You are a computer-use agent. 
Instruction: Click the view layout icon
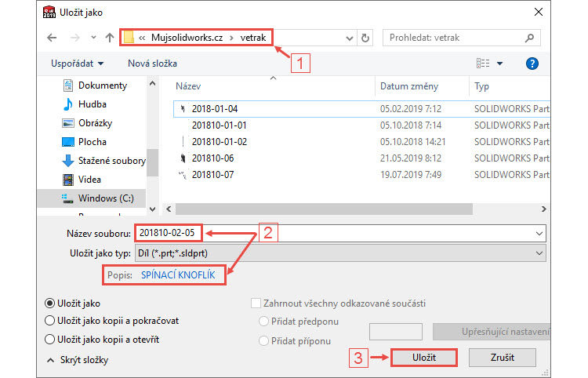[483, 64]
